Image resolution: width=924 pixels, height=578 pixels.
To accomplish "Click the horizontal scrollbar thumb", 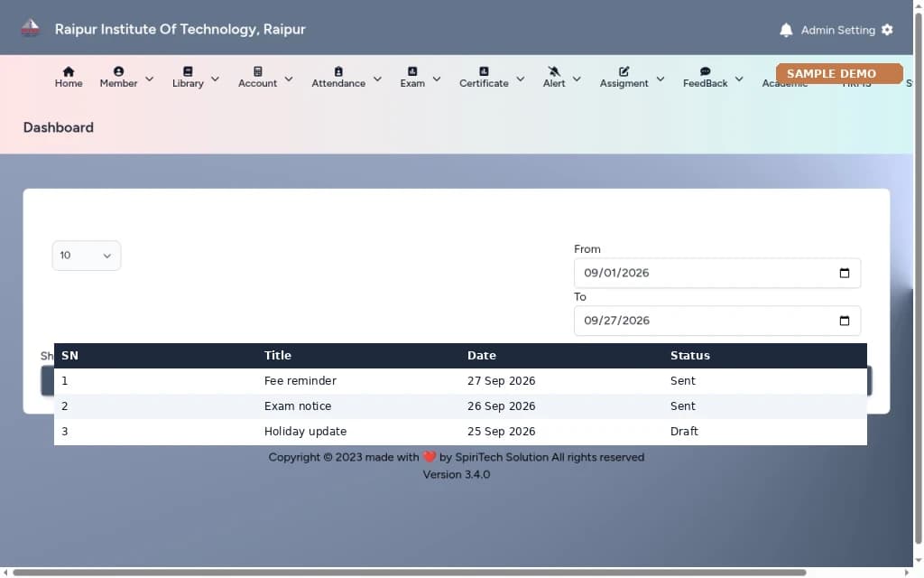I will [x=409, y=573].
